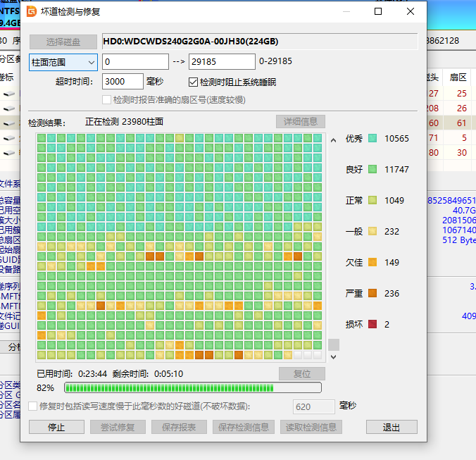Click the 正常 yellow-green color swatch
This screenshot has height=460, width=476.
coord(372,200)
